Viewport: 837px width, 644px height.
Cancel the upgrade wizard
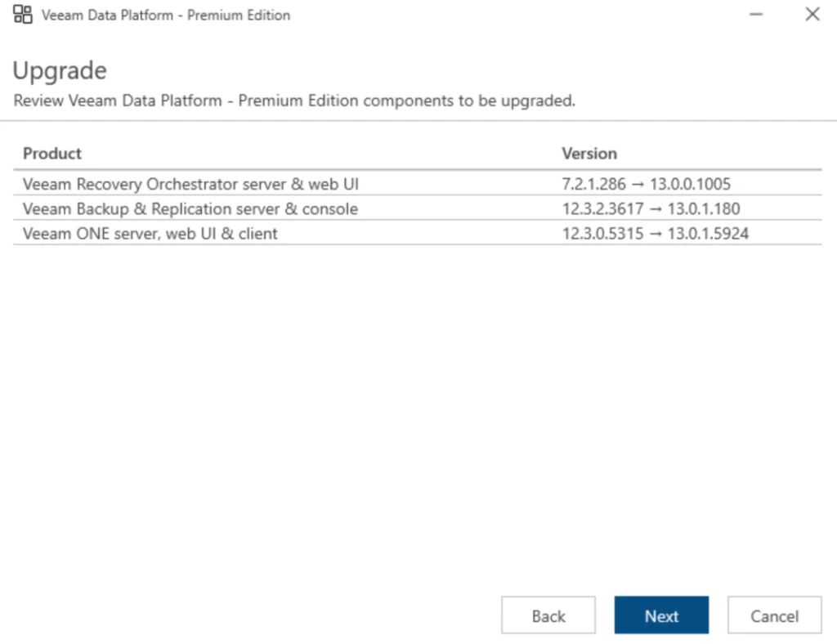click(x=774, y=616)
